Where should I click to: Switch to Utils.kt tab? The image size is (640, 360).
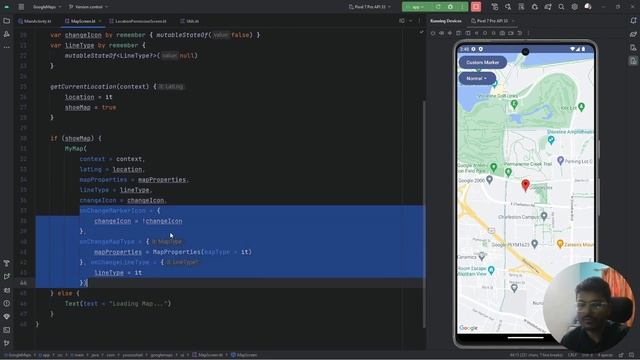[x=189, y=21]
